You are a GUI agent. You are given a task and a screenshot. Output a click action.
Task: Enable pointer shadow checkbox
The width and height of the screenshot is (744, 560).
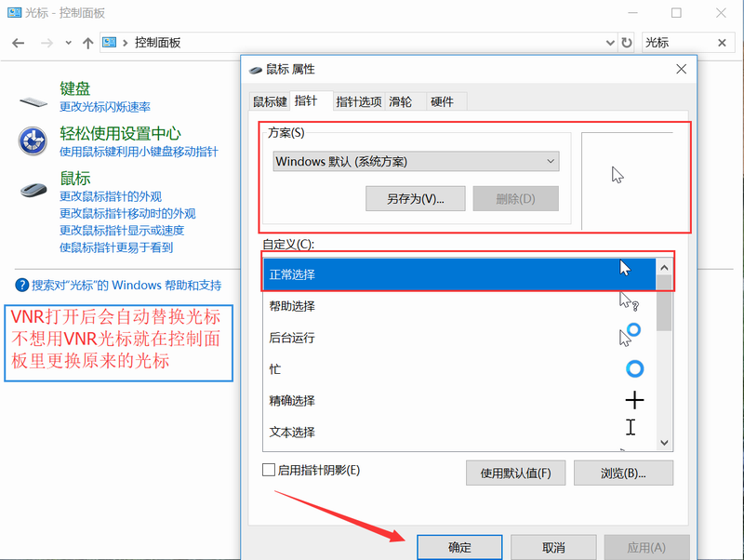pos(269,471)
